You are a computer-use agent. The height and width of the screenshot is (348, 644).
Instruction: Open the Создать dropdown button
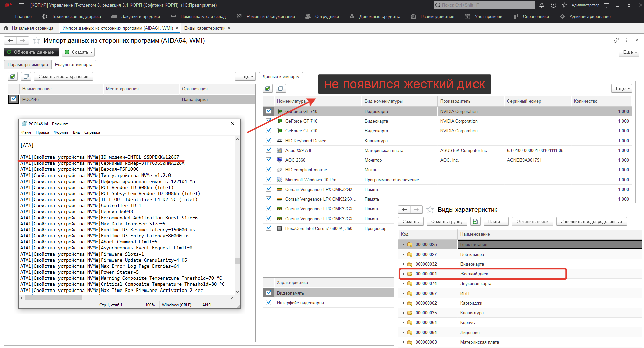(x=78, y=52)
